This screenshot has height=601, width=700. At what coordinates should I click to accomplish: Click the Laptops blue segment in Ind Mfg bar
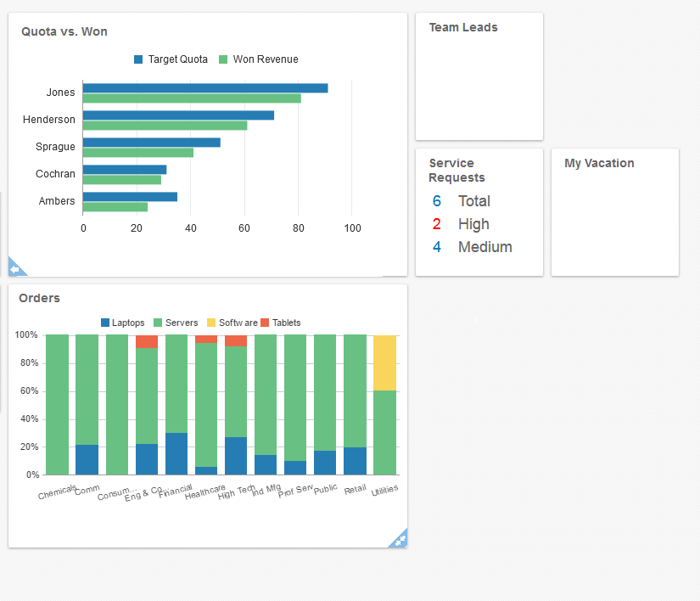pos(266,465)
